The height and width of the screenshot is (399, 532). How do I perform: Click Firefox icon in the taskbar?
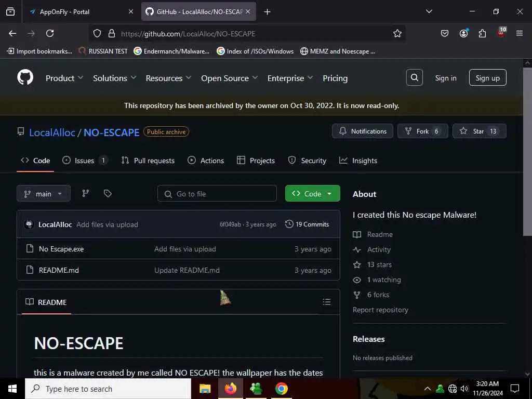(x=230, y=389)
